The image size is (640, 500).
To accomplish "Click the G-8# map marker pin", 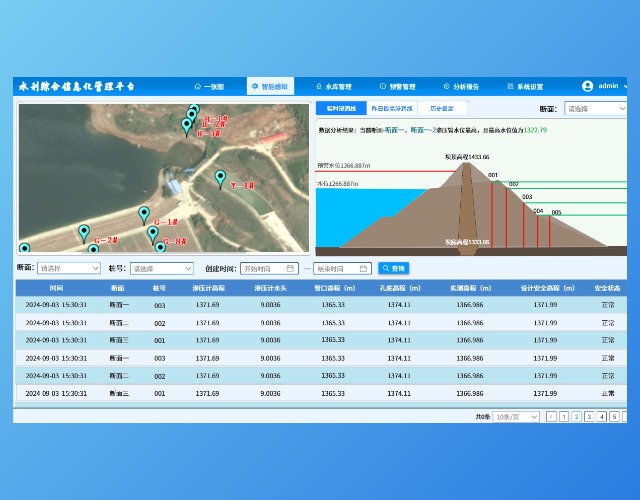I will coord(153,234).
